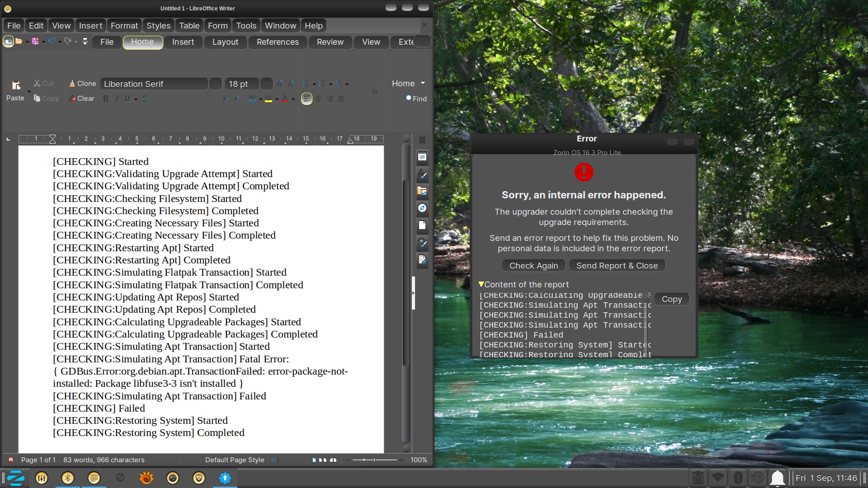
Task: Set paragraph alignment to center
Action: [x=318, y=99]
